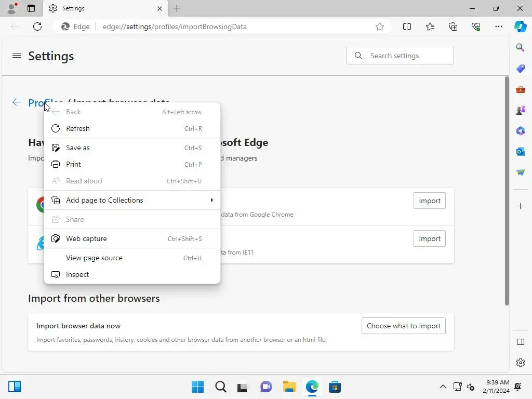Screen dimensions: 532x399
Task: Open taskbar Search magnifier icon
Action: pos(220,387)
